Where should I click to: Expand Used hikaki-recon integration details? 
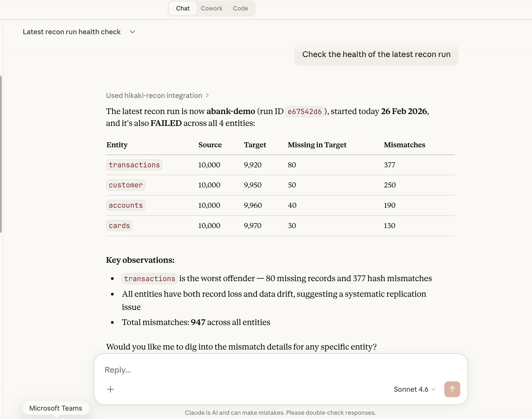coord(158,95)
